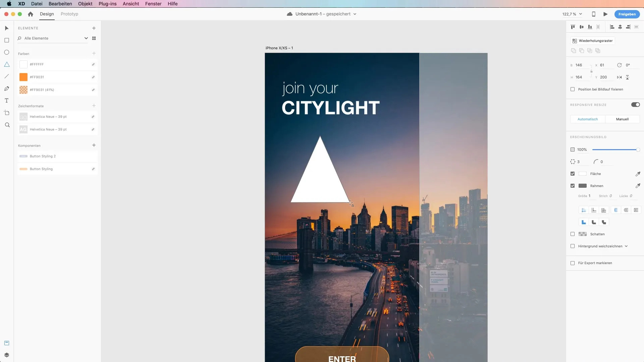Align selection to right edges
Viewport: 644px width, 362px height.
(x=628, y=27)
